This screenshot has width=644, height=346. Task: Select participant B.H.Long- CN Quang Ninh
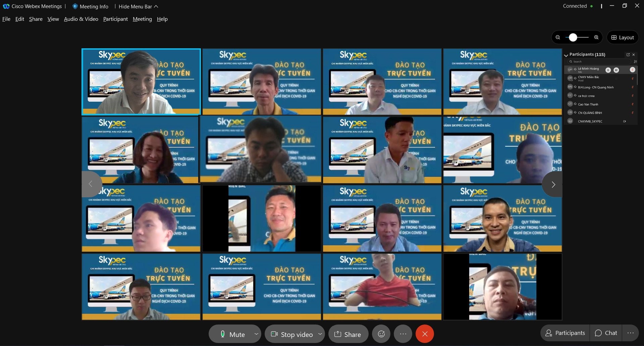601,87
